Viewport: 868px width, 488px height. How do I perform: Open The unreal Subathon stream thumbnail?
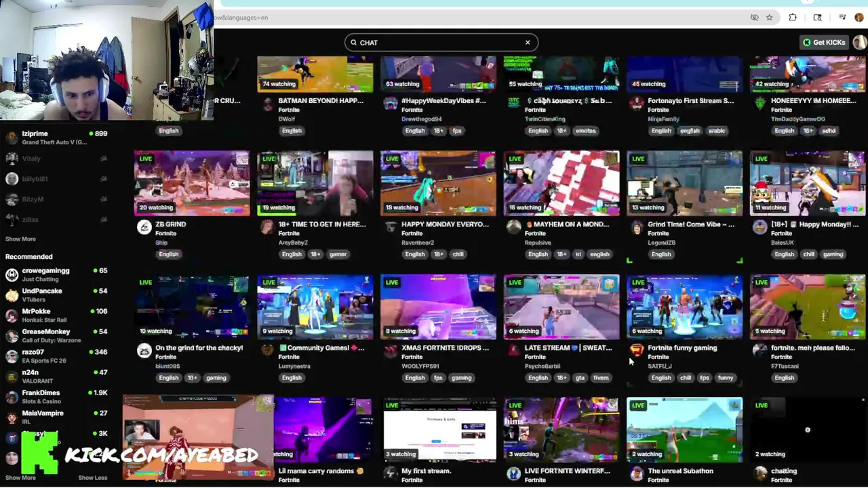pyautogui.click(x=685, y=430)
